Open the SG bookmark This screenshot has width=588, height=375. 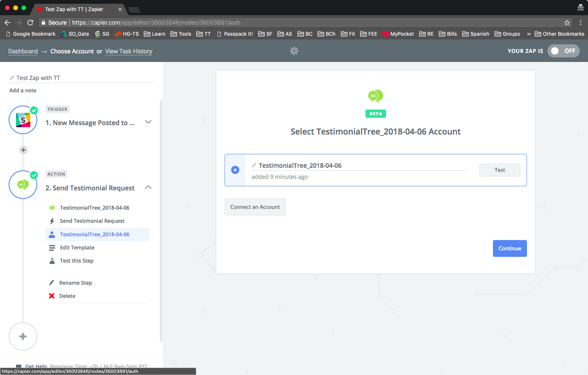pyautogui.click(x=102, y=34)
